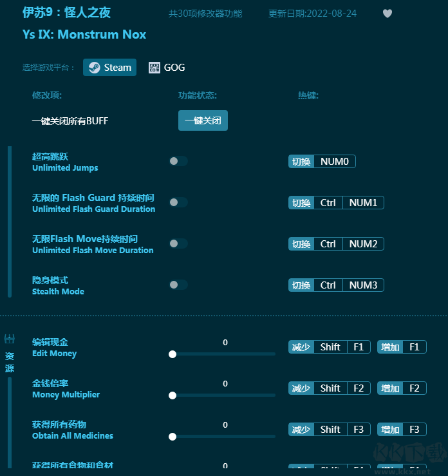Click the heart favorite icon
Image resolution: width=448 pixels, height=476 pixels.
tap(387, 14)
